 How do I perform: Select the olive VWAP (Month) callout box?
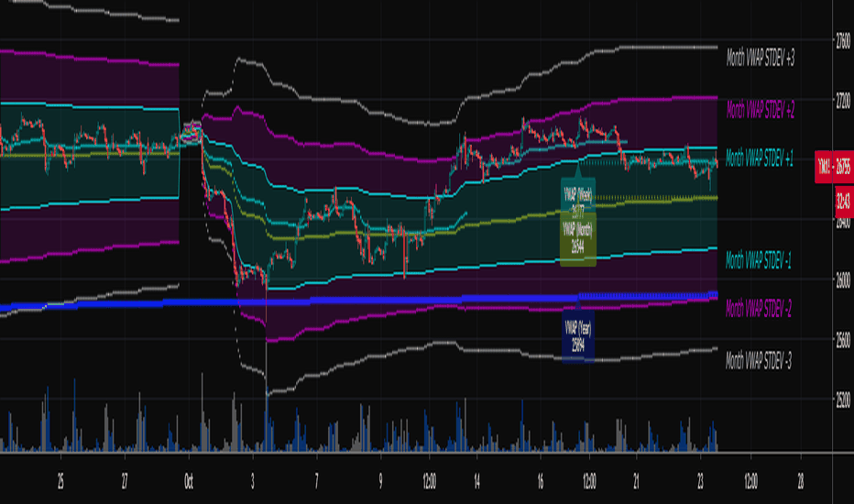pyautogui.click(x=578, y=238)
